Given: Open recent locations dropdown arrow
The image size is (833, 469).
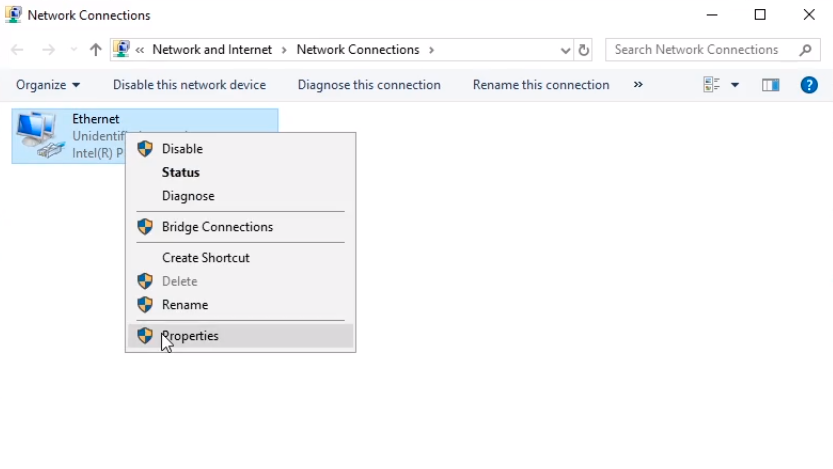Looking at the screenshot, I should (x=74, y=50).
